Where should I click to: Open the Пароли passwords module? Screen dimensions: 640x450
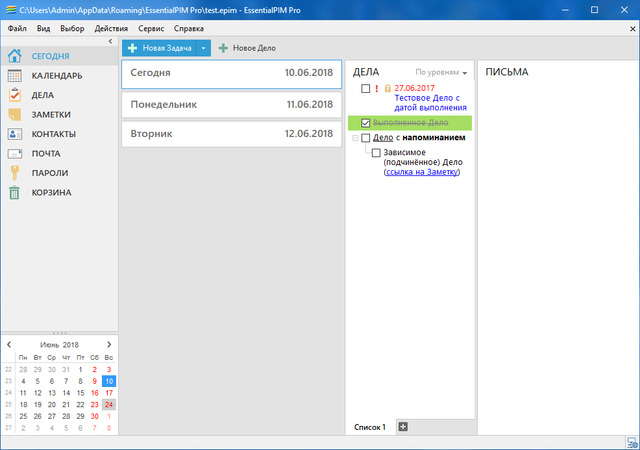pos(50,173)
